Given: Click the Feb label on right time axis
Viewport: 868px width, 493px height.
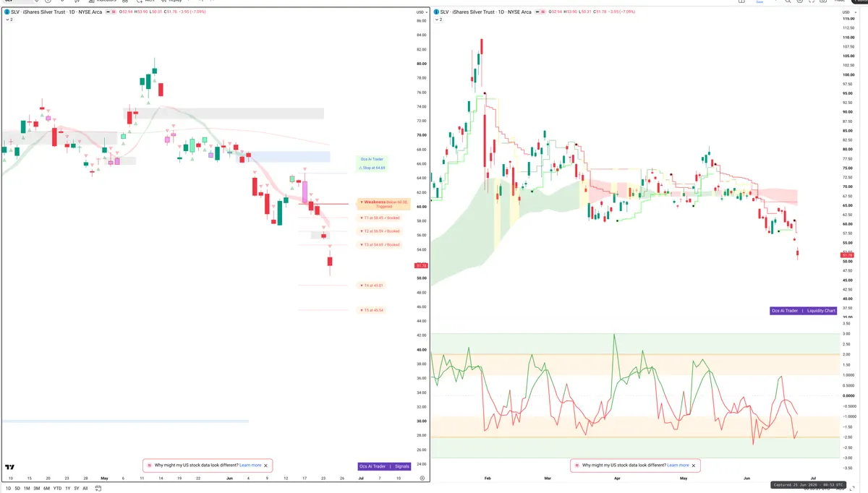Looking at the screenshot, I should point(488,478).
